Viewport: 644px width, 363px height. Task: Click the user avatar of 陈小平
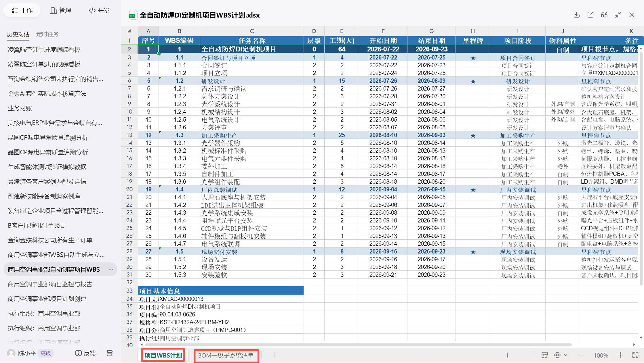[11, 353]
